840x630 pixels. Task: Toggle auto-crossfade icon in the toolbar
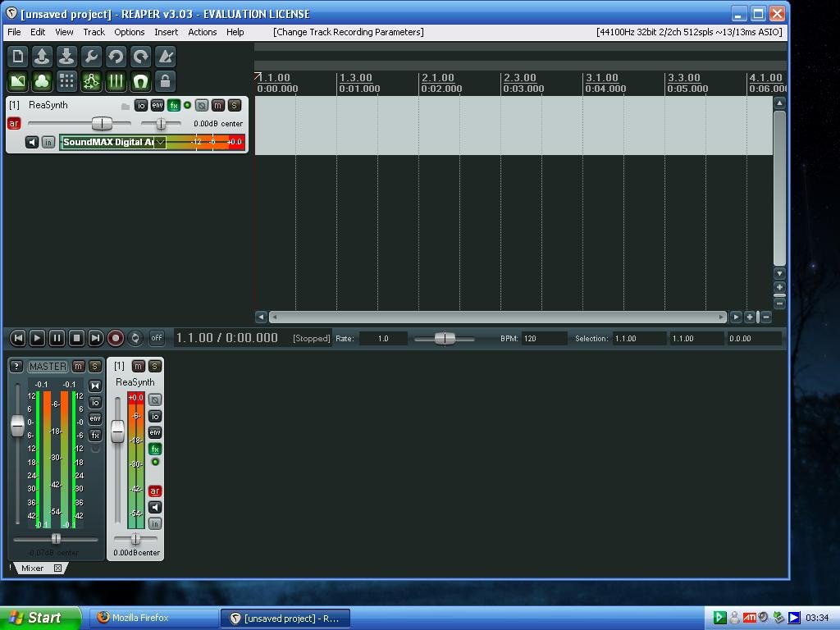(18, 81)
